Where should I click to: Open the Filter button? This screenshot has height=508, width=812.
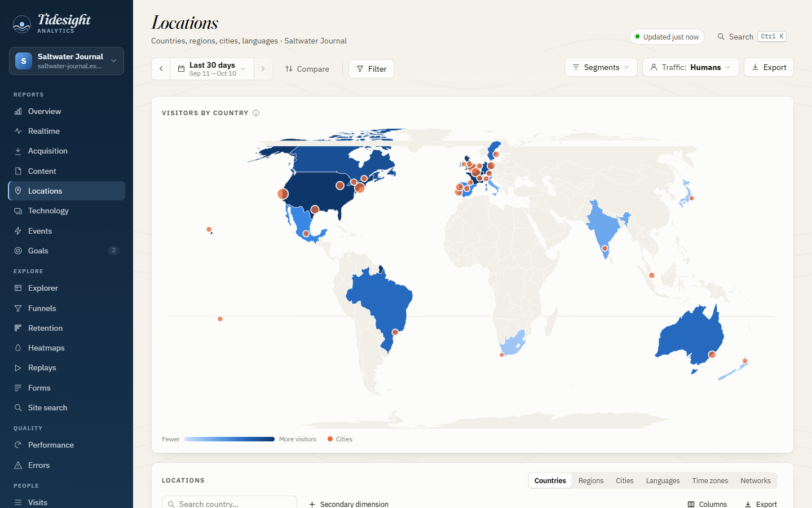click(372, 69)
